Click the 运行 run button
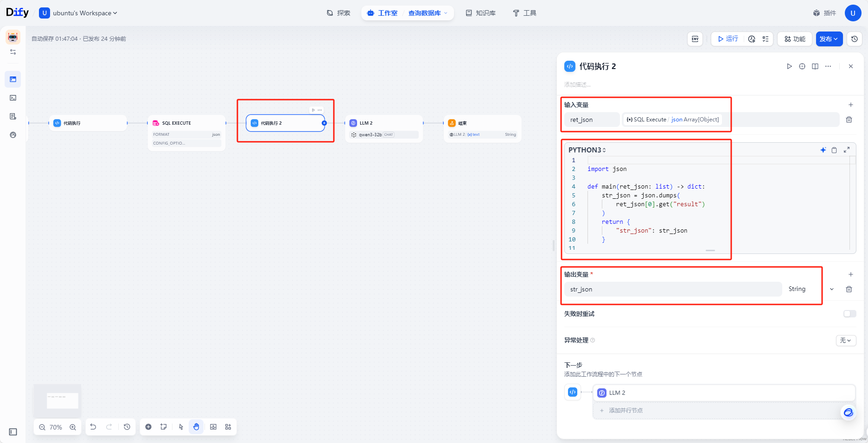 [728, 39]
